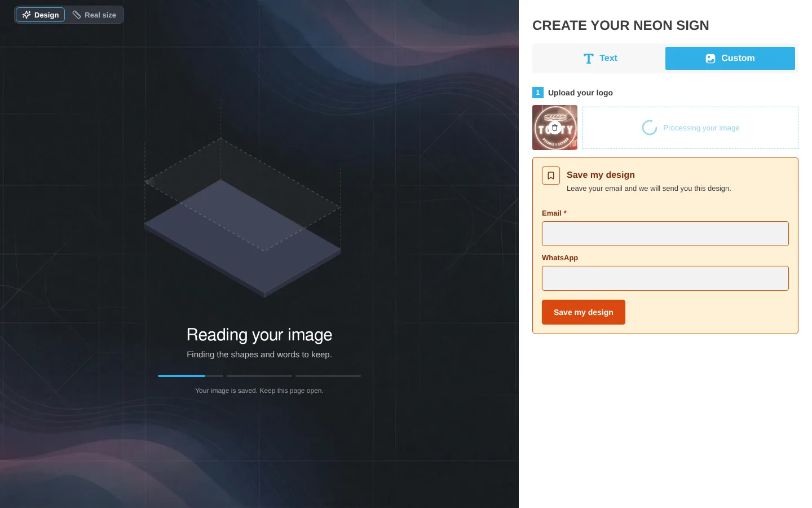Click the 'Reading your image' heading
The image size is (812, 508).
pyautogui.click(x=259, y=335)
